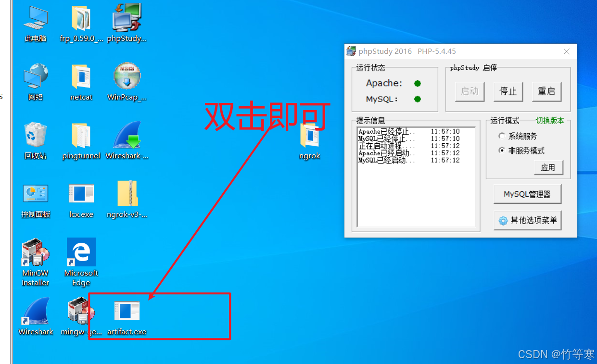The image size is (597, 364).
Task: Select the 系统服务 radio option
Action: point(502,136)
